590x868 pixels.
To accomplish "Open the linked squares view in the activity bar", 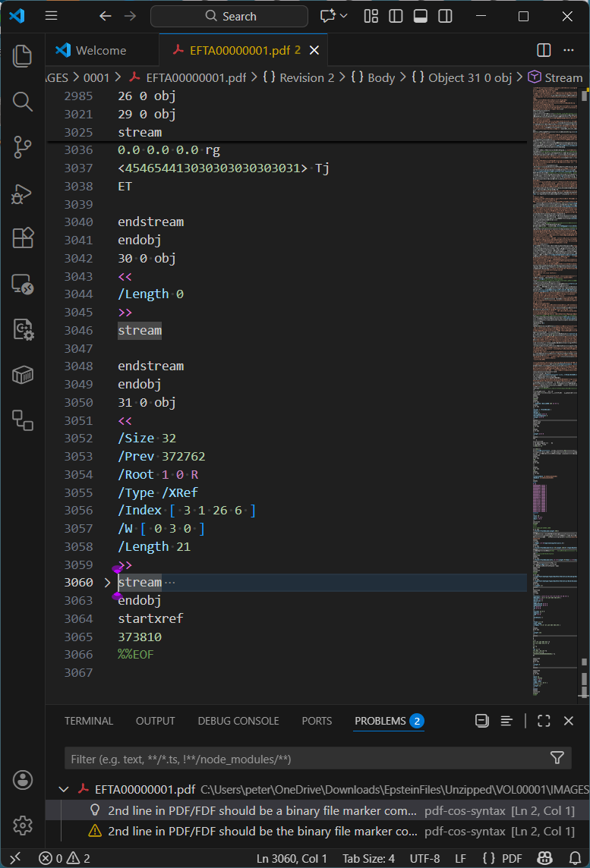I will pos(22,420).
